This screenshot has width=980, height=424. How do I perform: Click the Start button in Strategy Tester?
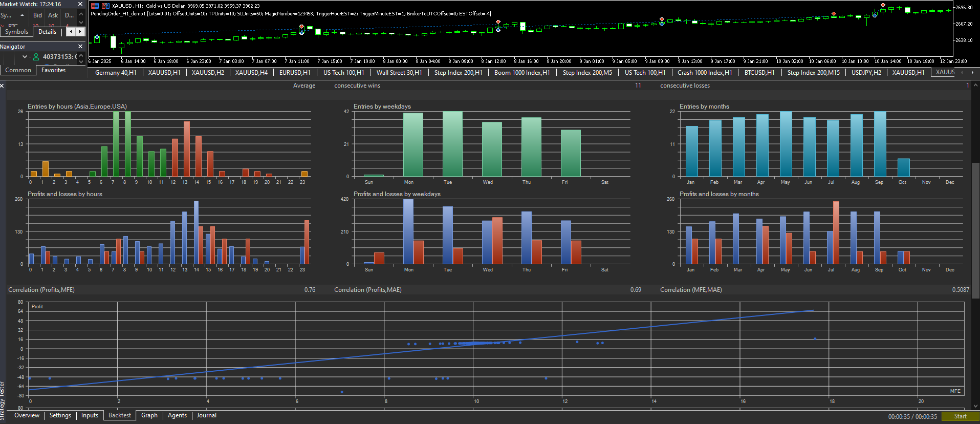click(x=960, y=416)
